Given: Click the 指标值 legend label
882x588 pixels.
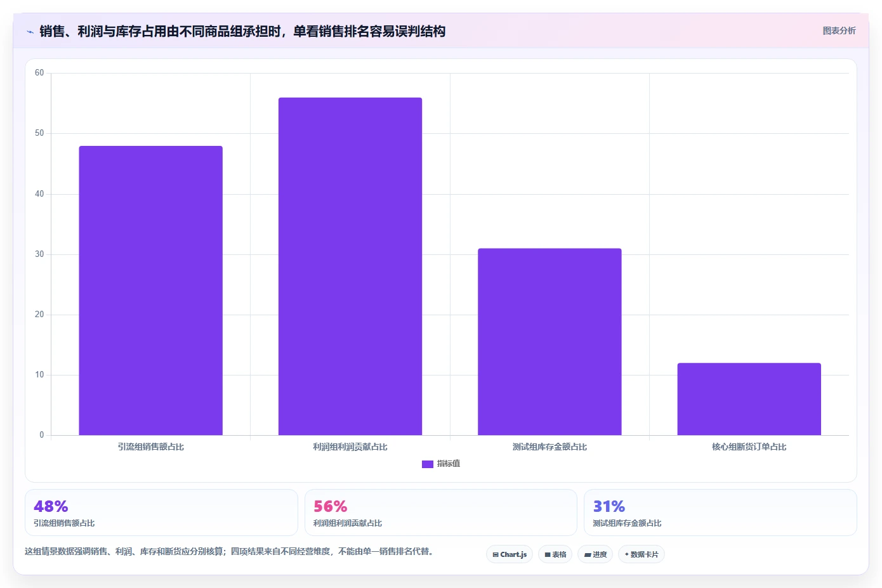Looking at the screenshot, I should point(449,464).
